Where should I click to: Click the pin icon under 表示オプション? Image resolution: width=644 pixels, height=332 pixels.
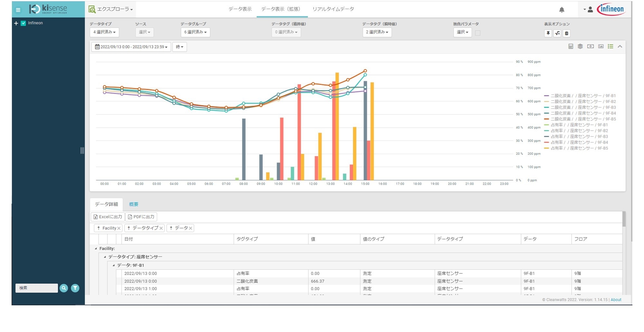(548, 33)
